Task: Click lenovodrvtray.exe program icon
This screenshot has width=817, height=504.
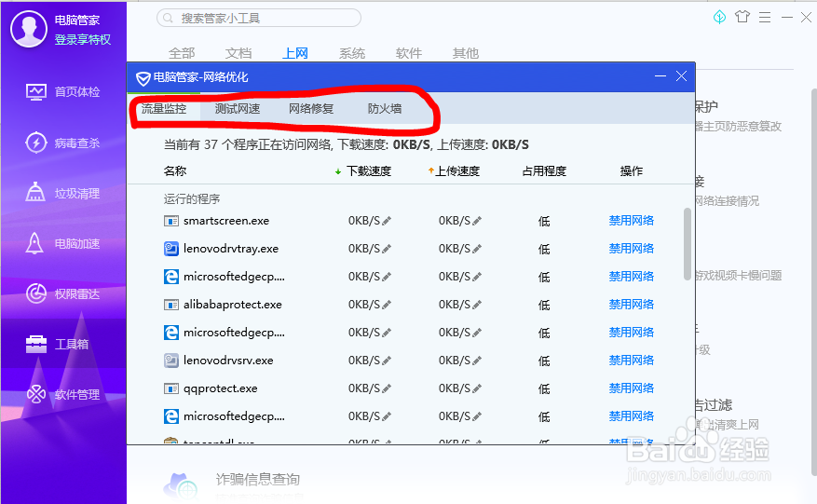Action: coord(170,249)
